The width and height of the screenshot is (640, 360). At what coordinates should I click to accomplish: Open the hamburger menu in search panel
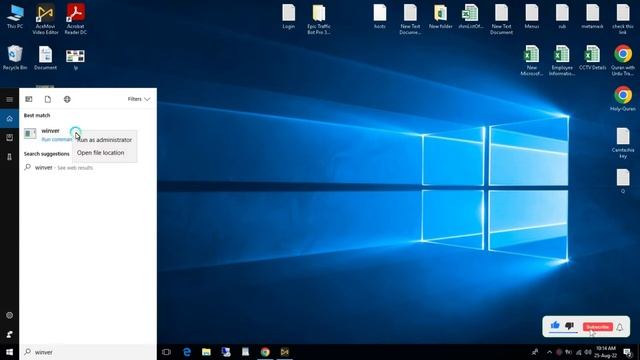point(9,99)
